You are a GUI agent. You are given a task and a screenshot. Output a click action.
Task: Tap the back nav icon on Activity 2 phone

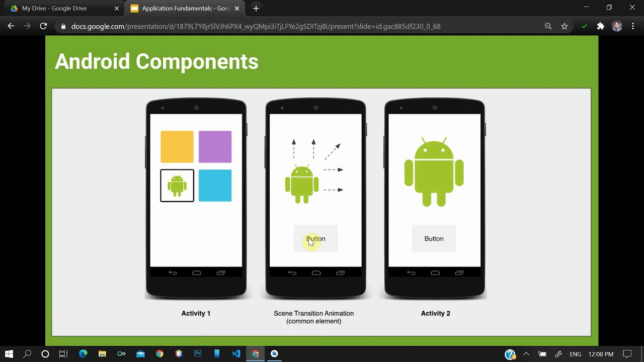click(411, 273)
